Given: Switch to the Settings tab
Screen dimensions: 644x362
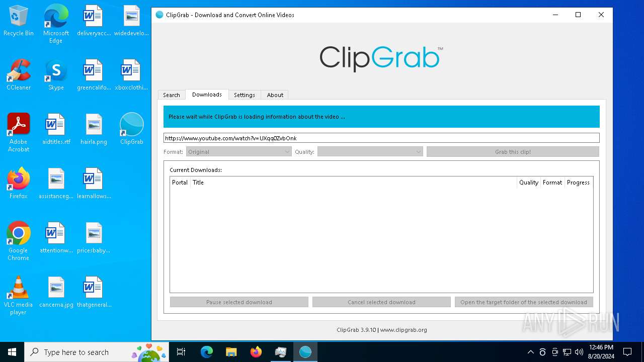Looking at the screenshot, I should (245, 95).
